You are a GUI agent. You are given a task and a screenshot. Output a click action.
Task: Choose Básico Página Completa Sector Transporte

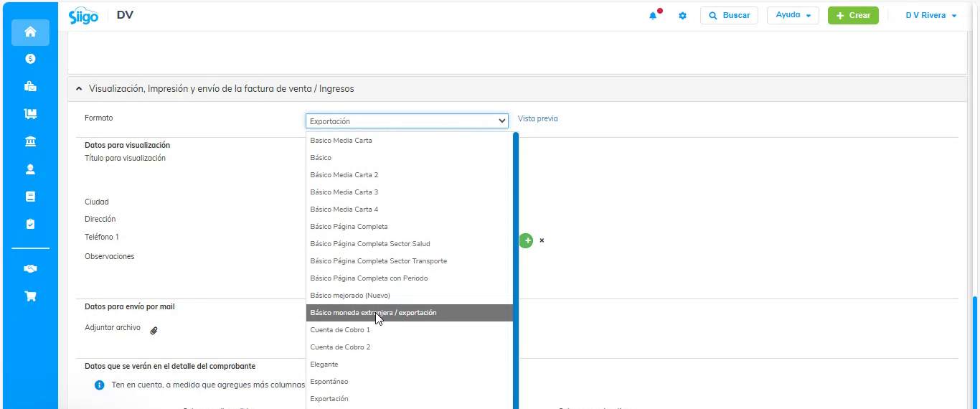[409, 261]
